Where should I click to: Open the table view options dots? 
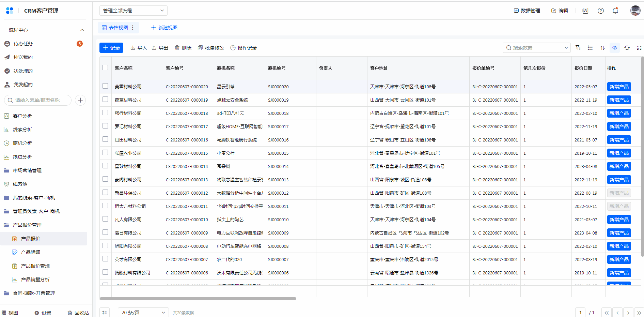point(133,28)
